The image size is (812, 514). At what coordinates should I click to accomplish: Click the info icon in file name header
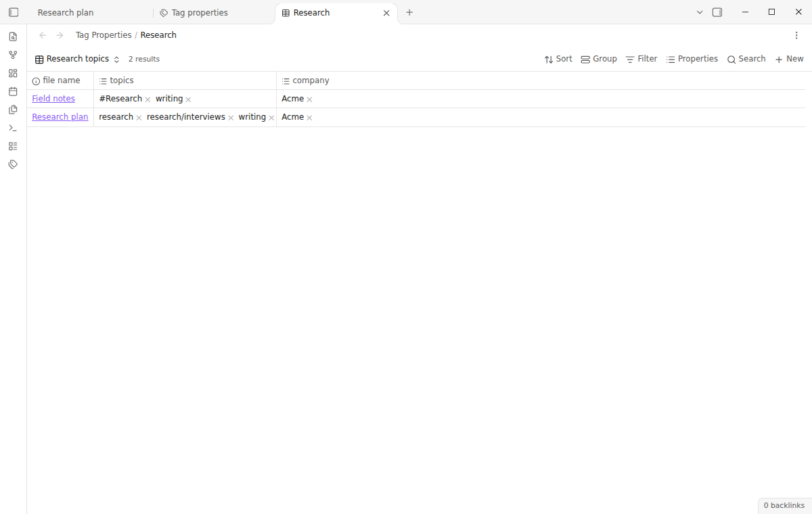click(x=36, y=81)
